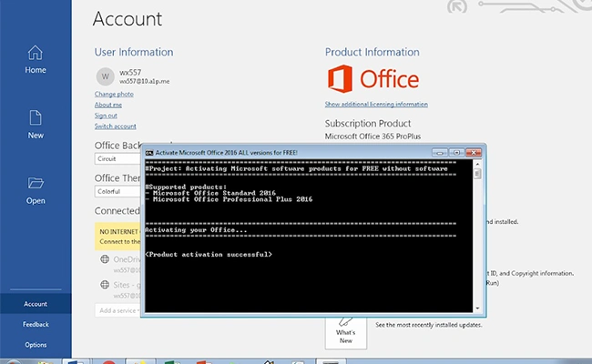This screenshot has width=592, height=364.
Task: Click the Open folder icon in sidebar
Action: [x=36, y=183]
